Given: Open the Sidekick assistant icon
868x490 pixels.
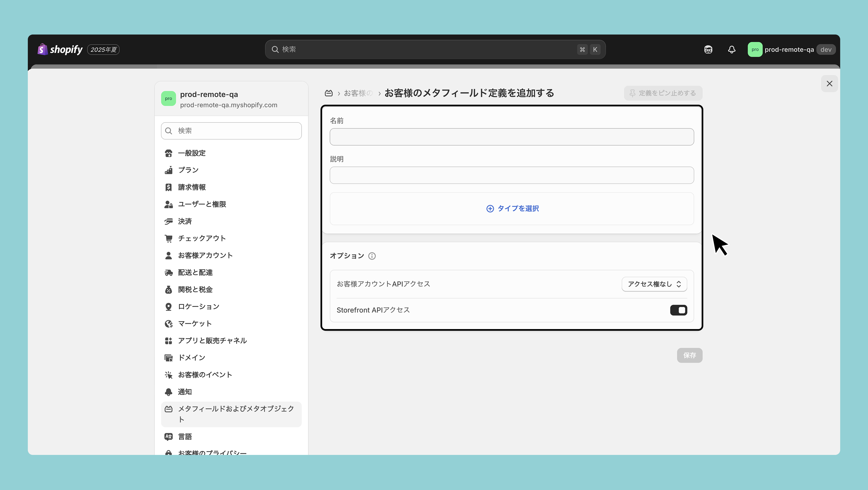Looking at the screenshot, I should [708, 50].
